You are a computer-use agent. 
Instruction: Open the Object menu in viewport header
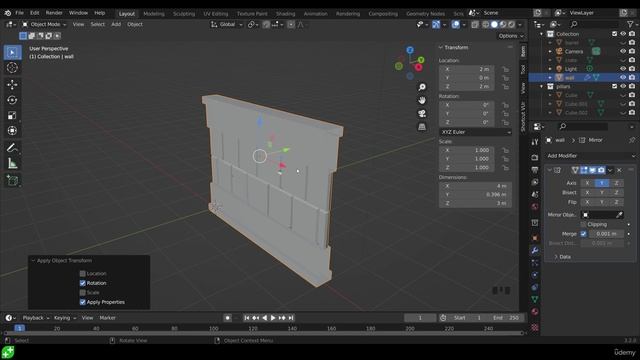(x=135, y=24)
